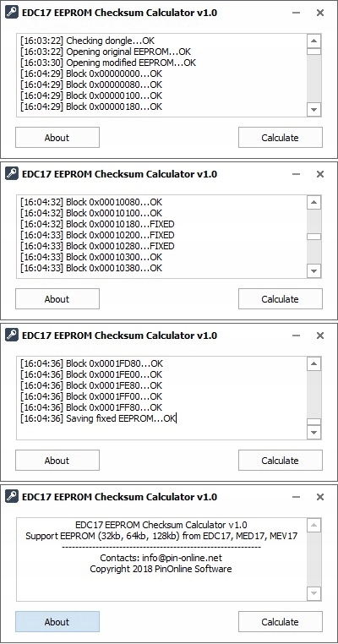Click the key icon in the window showing the 'Checking dongle' log
Viewport: 338px width, 644px height.
pos(12,13)
